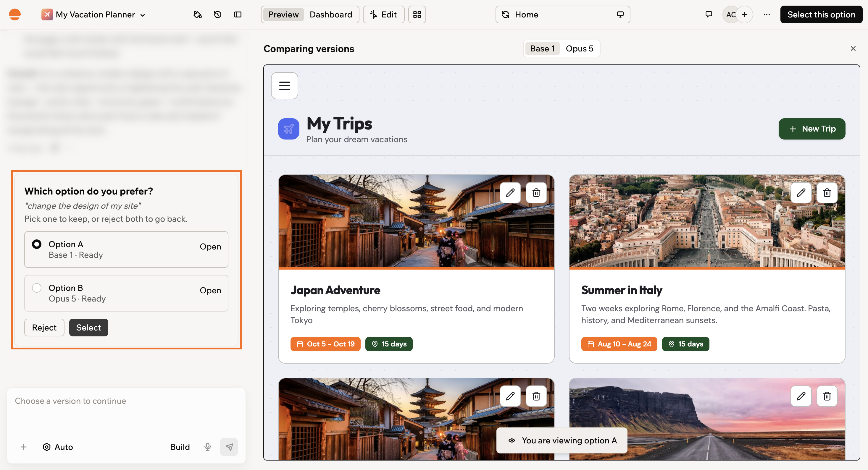The width and height of the screenshot is (868, 470).
Task: Edit the road landscape trip pencil icon
Action: click(x=801, y=396)
